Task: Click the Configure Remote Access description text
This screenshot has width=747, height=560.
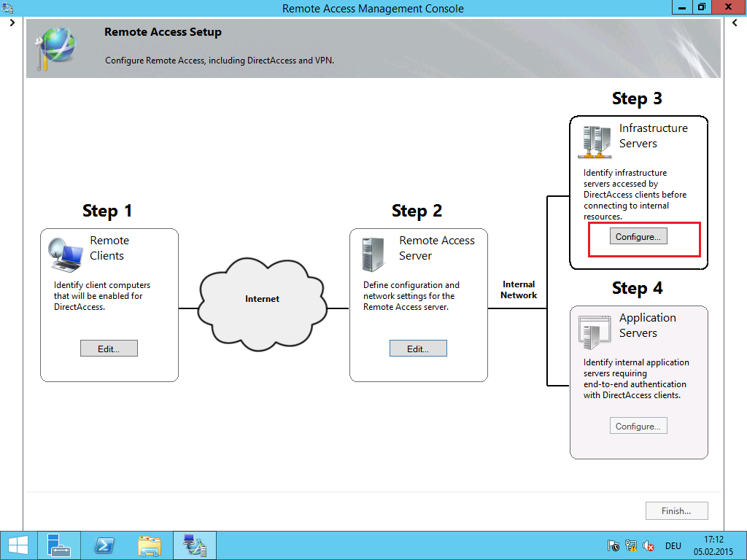Action: [220, 61]
